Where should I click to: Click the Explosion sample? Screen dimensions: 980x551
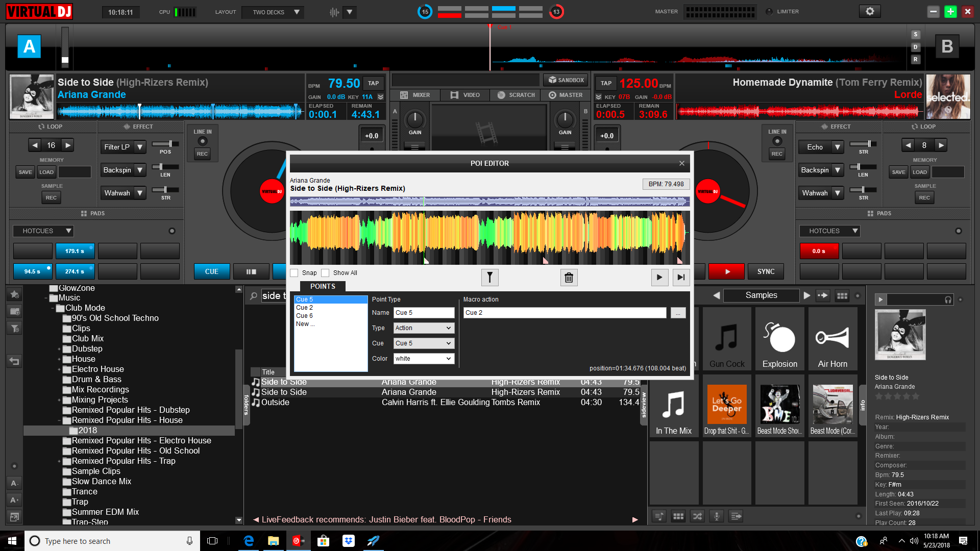(x=779, y=339)
